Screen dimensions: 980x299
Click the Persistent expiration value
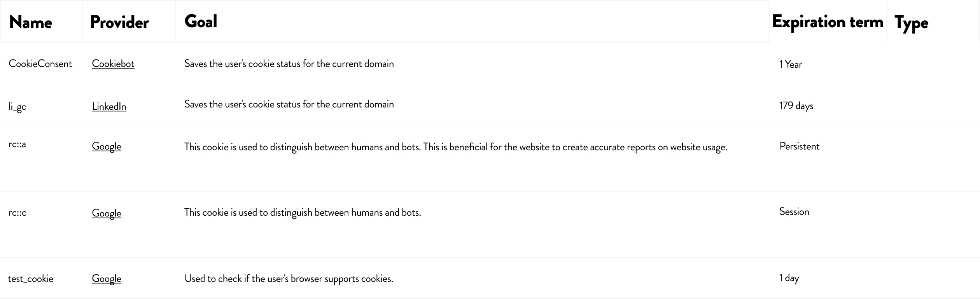tap(799, 146)
